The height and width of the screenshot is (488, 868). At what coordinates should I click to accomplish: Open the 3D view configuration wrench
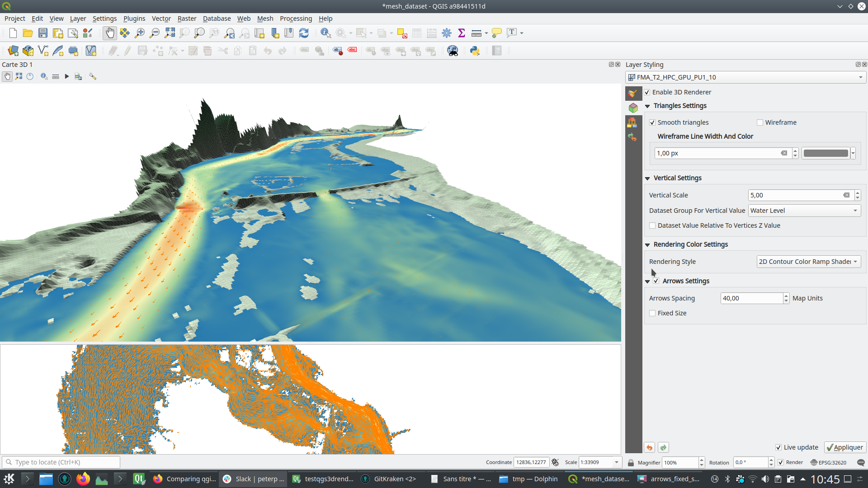pyautogui.click(x=93, y=76)
